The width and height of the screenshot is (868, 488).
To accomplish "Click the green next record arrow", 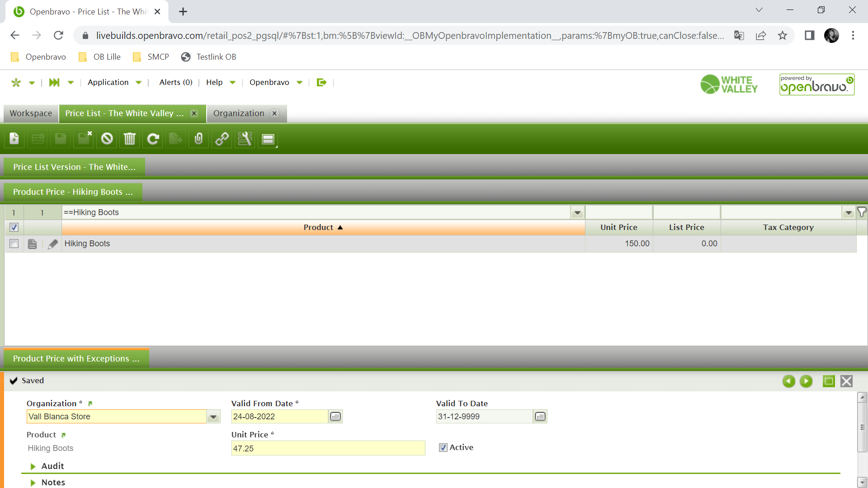I will coord(806,381).
